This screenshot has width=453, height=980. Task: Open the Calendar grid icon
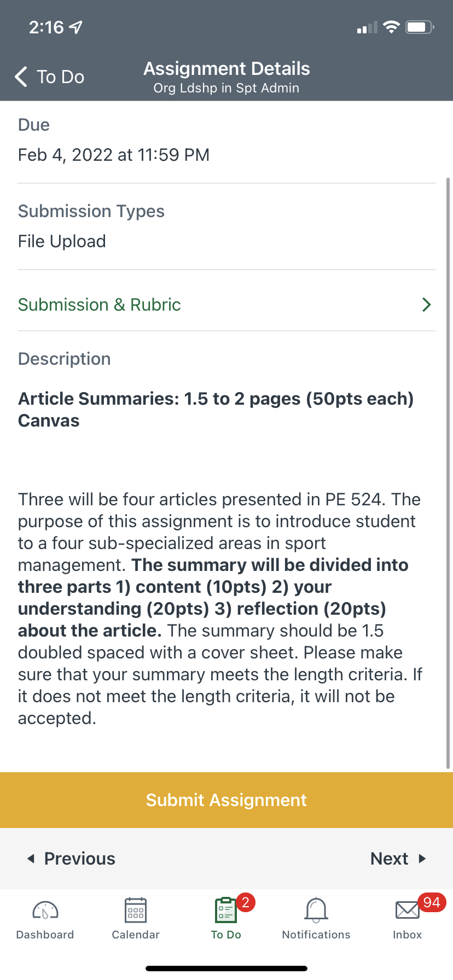tap(136, 911)
